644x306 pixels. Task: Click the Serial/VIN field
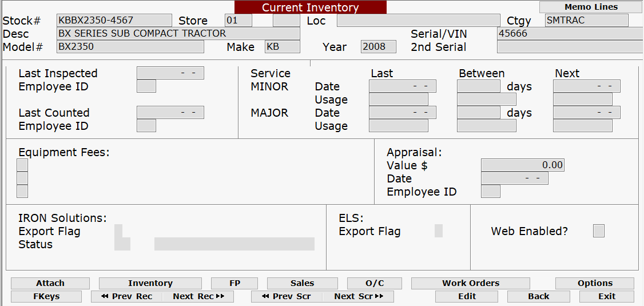(570, 34)
